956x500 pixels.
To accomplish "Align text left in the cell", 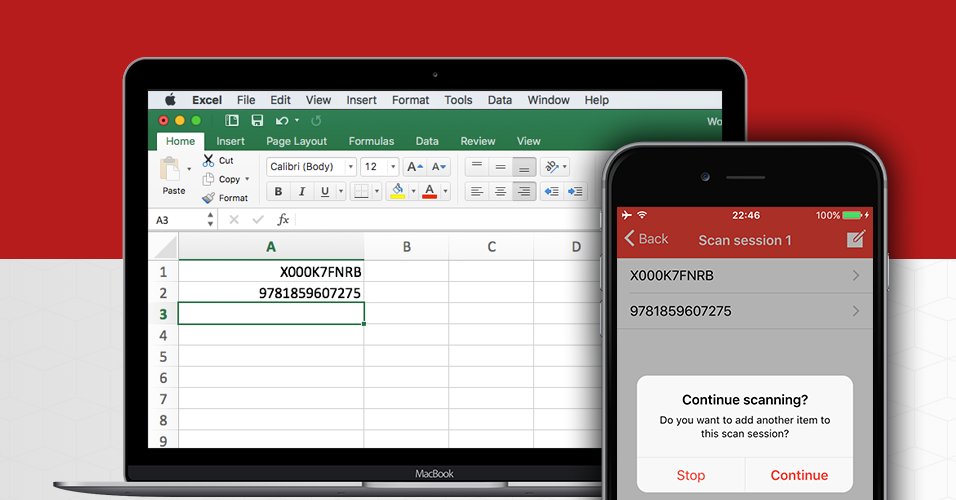I will [x=477, y=191].
